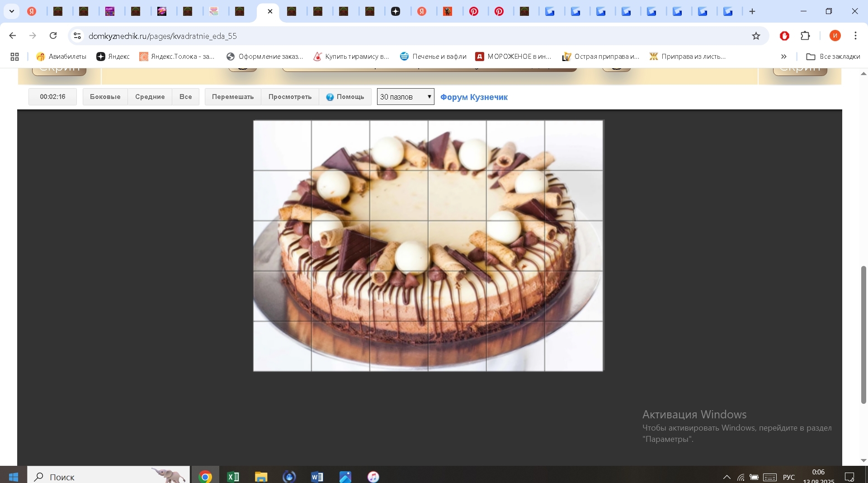Click the browser forward arrow
868x483 pixels.
[x=33, y=36]
